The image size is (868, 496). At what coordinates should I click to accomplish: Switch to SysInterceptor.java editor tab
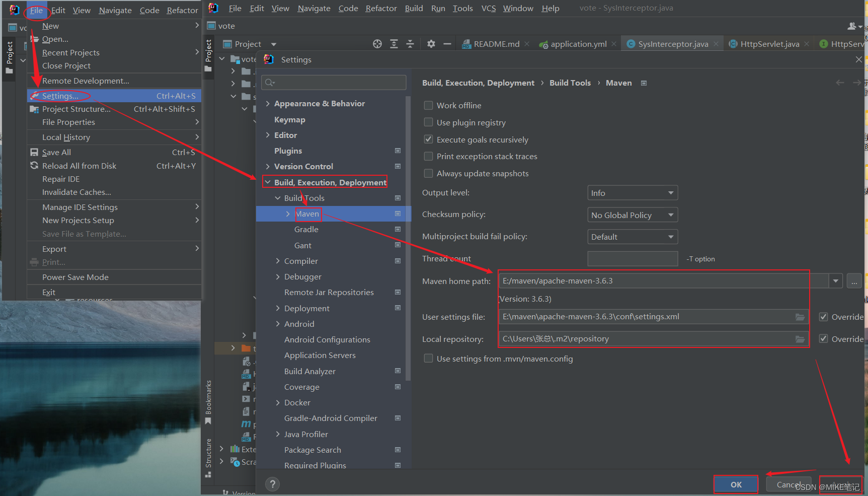[x=673, y=44]
